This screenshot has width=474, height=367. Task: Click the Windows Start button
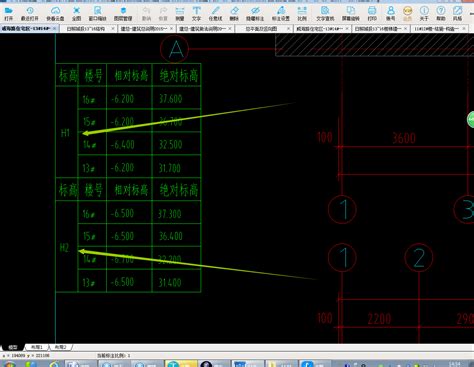click(9, 364)
